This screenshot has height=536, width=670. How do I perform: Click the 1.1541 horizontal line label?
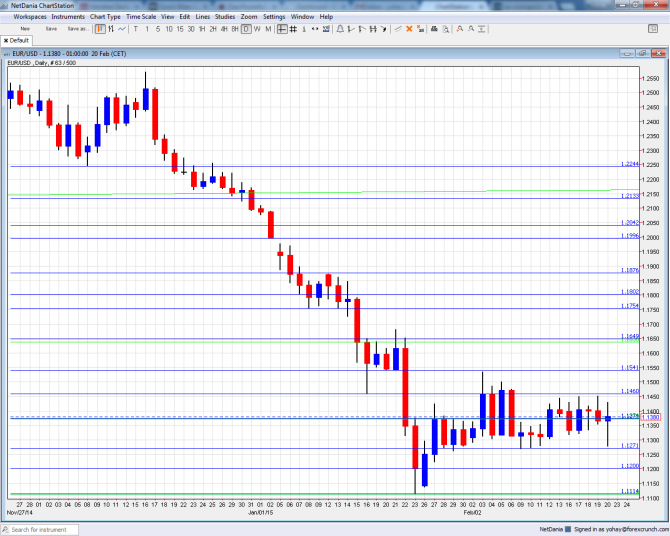[630, 368]
